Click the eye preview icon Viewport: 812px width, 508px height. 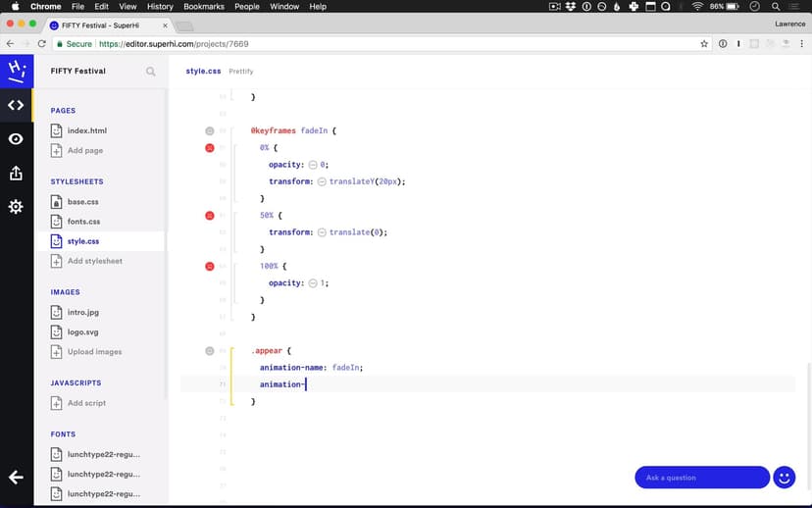point(16,139)
